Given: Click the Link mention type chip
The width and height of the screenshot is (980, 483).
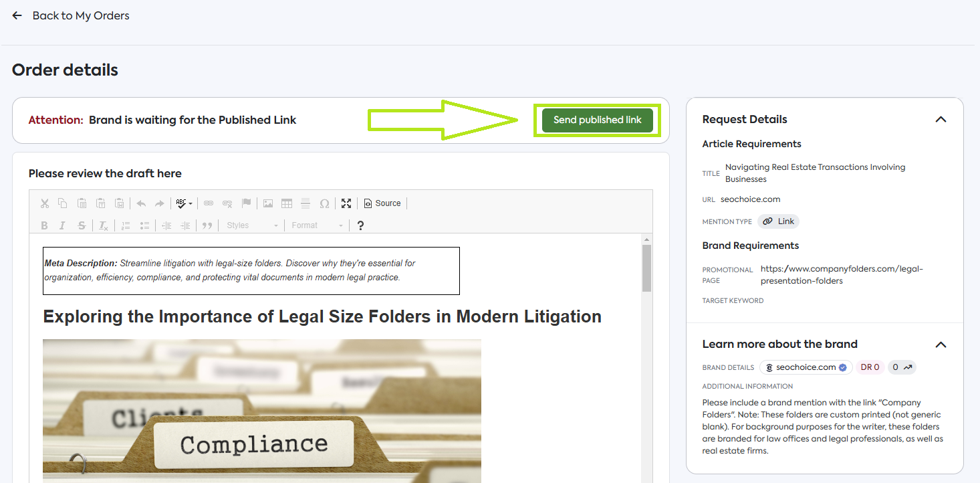Looking at the screenshot, I should point(778,221).
